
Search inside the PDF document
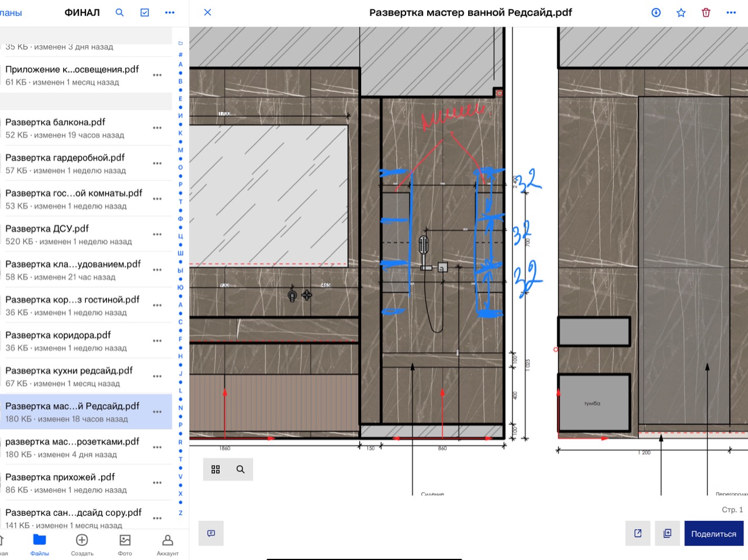coord(240,469)
